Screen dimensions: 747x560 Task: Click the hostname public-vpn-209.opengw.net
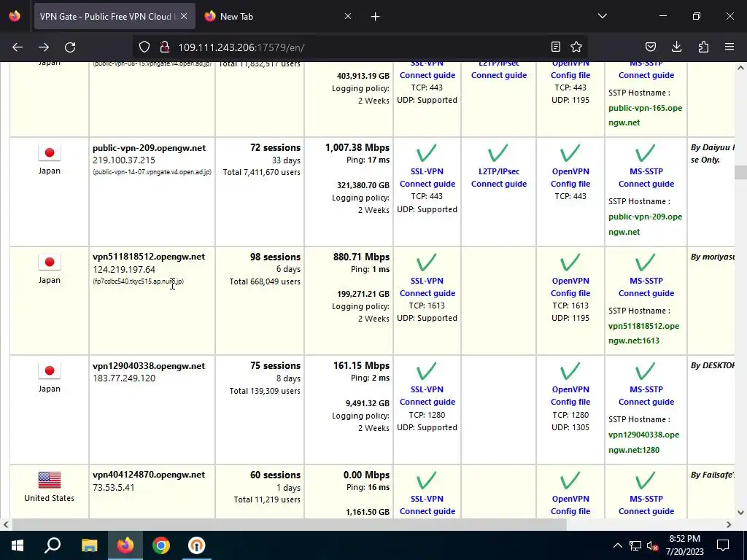click(x=149, y=147)
